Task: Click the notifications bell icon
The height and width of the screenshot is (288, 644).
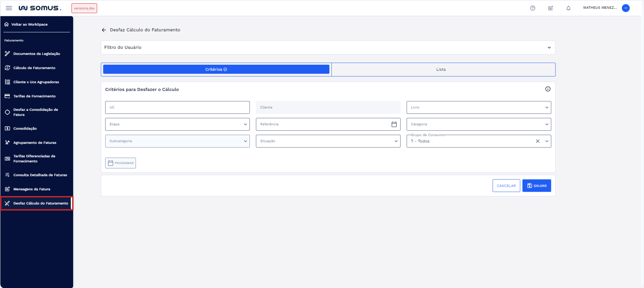Action: coord(568,8)
